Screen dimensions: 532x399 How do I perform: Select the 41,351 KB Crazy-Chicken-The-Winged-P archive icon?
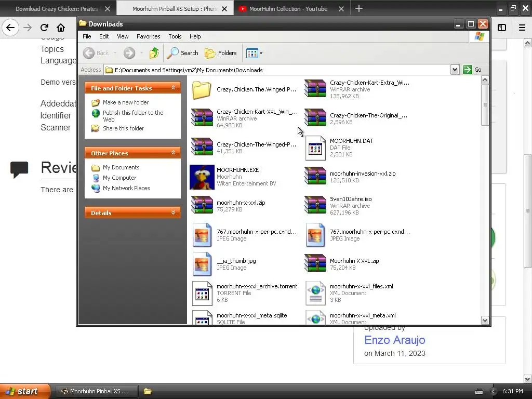202,147
